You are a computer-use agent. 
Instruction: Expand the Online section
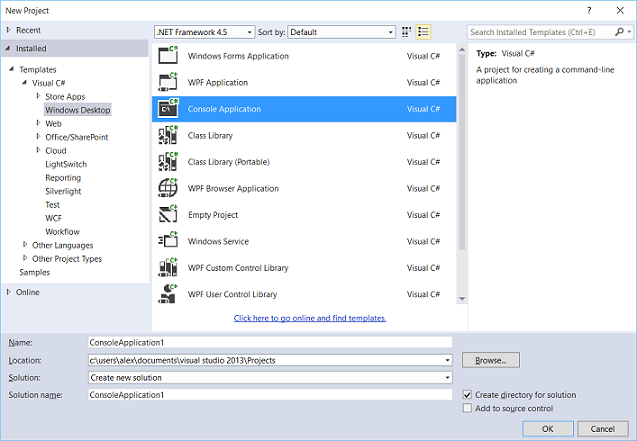tap(8, 292)
